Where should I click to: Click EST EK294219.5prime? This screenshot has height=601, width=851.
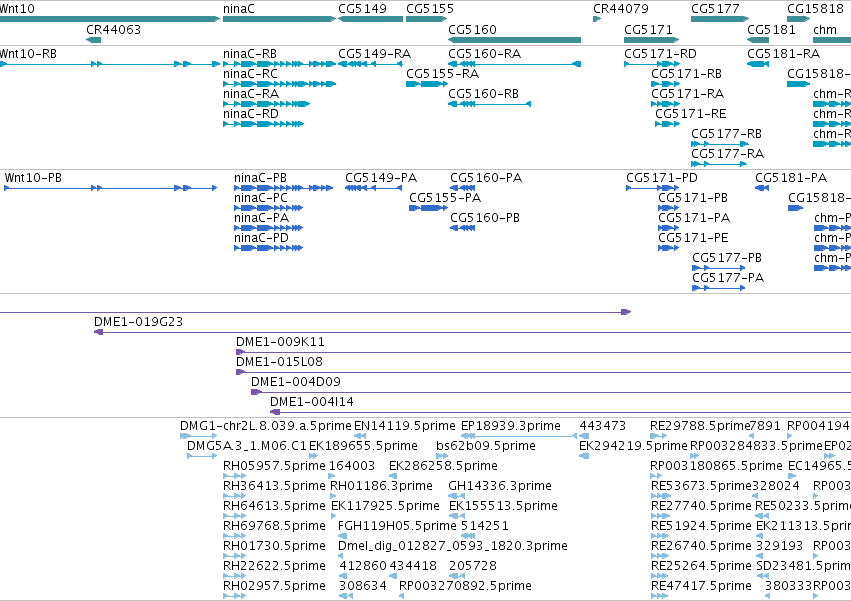(633, 447)
